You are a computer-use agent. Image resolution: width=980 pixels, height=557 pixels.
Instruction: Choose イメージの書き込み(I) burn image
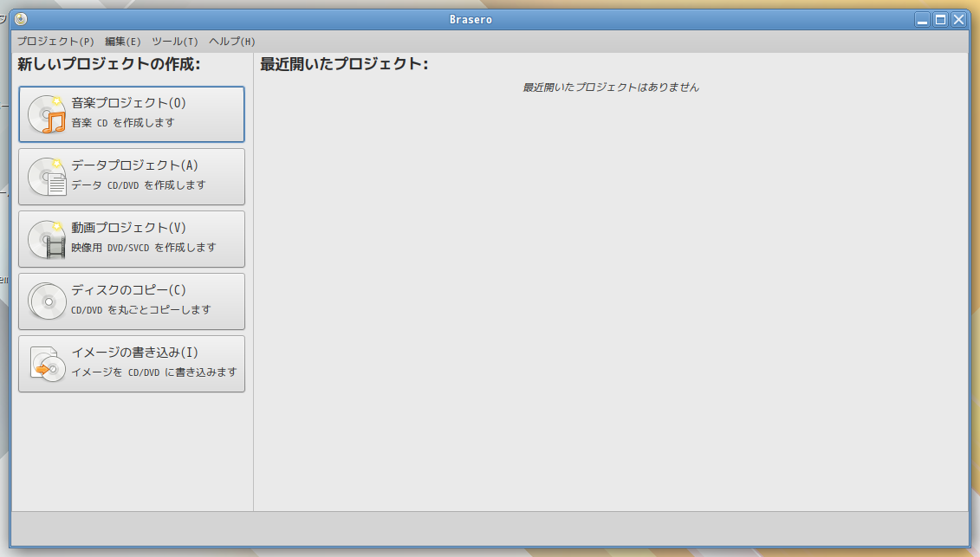pyautogui.click(x=131, y=364)
